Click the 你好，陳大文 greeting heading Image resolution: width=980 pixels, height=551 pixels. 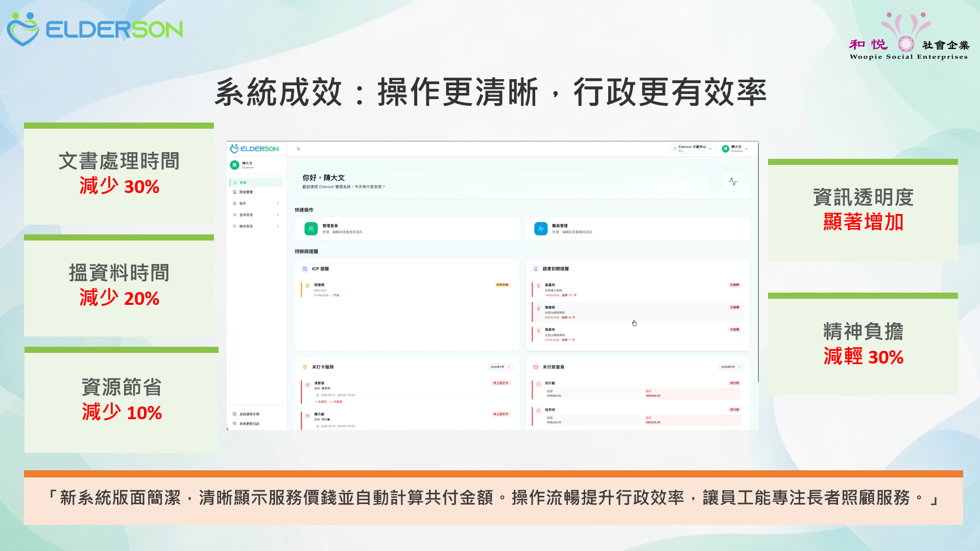click(x=323, y=178)
